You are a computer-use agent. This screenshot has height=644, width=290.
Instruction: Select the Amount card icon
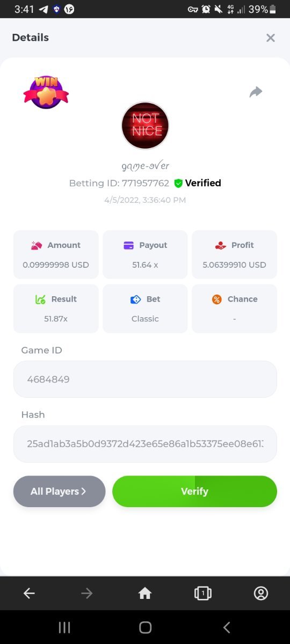37,245
